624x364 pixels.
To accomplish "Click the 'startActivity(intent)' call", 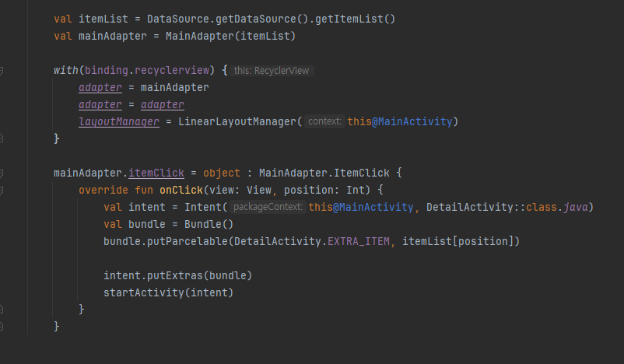I will point(168,292).
